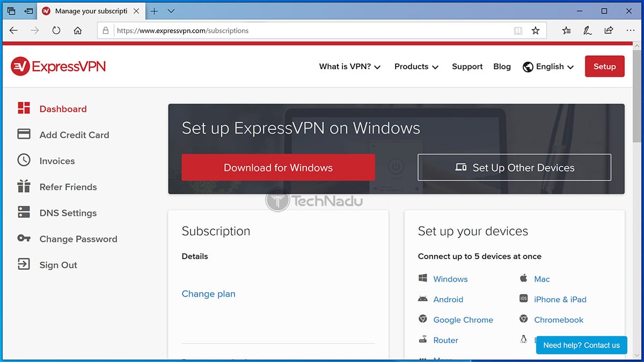Go back using browser back arrow
Viewport: 644px width, 362px height.
(x=13, y=31)
